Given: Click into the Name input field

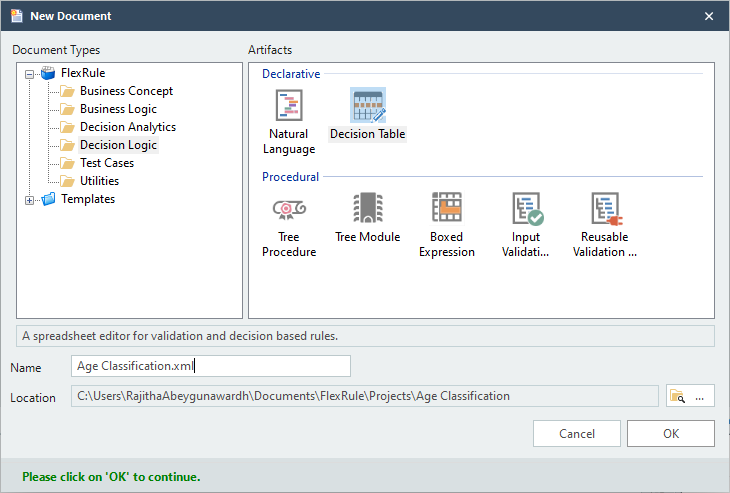Looking at the screenshot, I should (x=211, y=366).
